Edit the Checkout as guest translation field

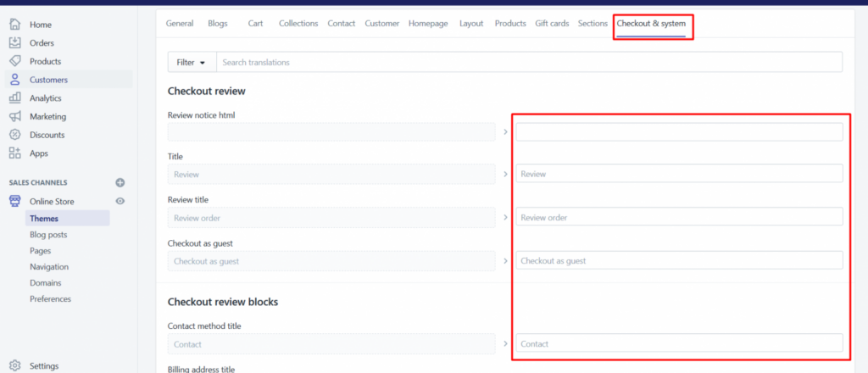(679, 260)
